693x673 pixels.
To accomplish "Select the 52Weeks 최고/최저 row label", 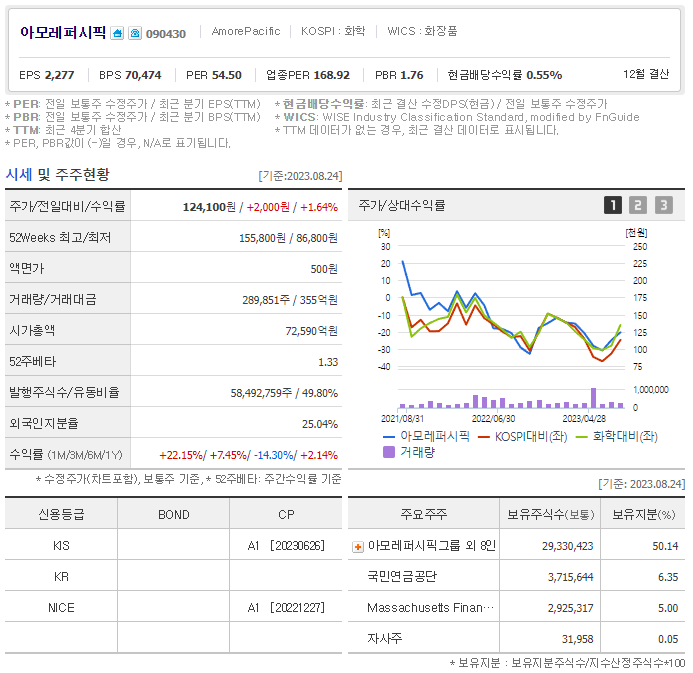I will pos(60,238).
